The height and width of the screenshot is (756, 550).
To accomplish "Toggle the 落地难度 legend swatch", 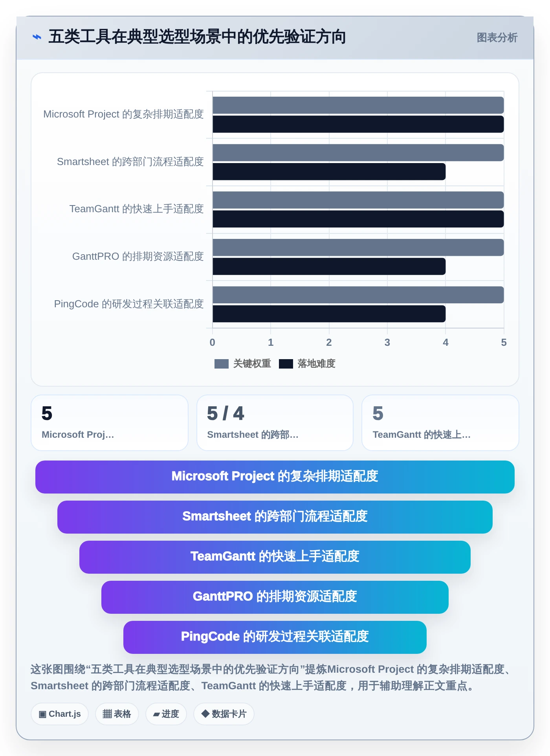I will click(286, 364).
